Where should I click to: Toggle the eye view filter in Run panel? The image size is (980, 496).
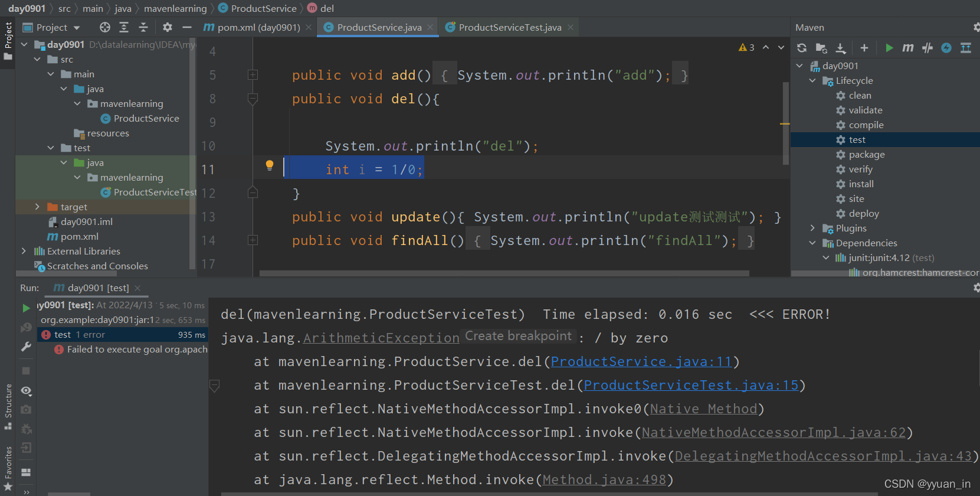pyautogui.click(x=26, y=390)
